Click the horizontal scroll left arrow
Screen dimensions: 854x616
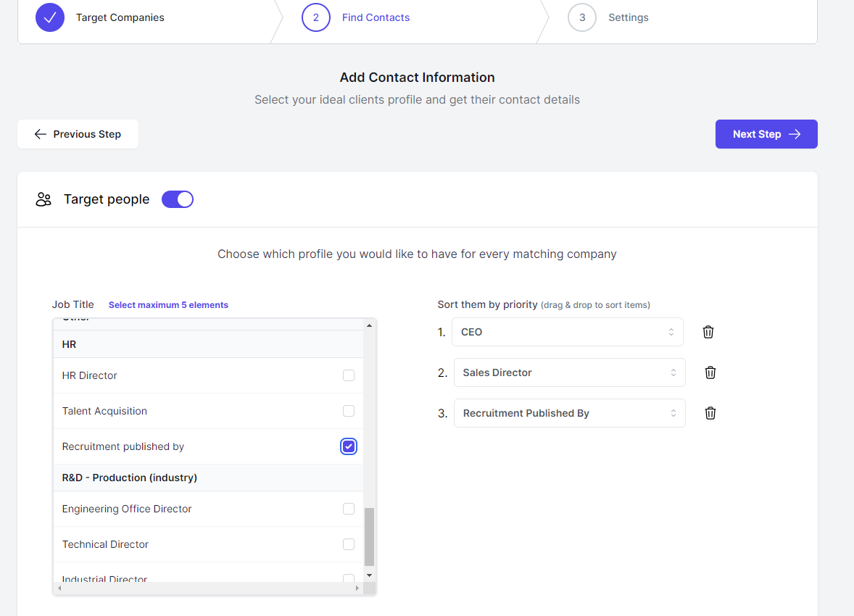click(x=59, y=588)
